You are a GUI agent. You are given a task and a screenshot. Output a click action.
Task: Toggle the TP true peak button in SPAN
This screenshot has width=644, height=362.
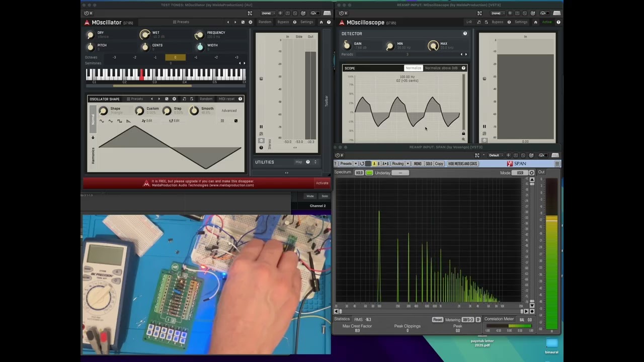[x=478, y=320]
